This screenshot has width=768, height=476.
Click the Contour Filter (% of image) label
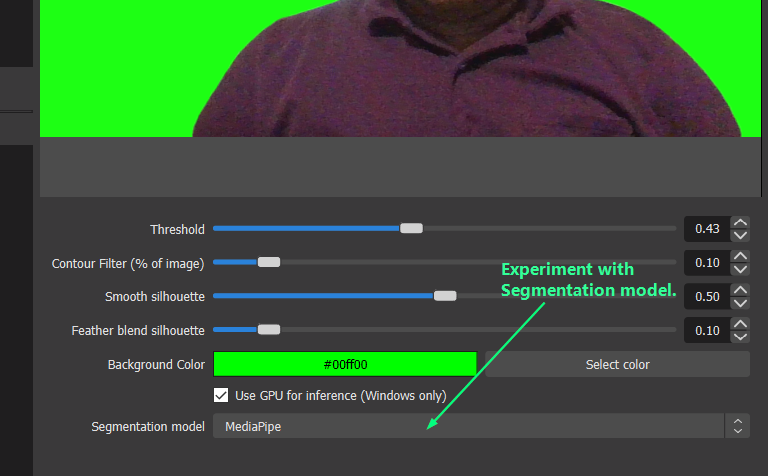point(128,263)
